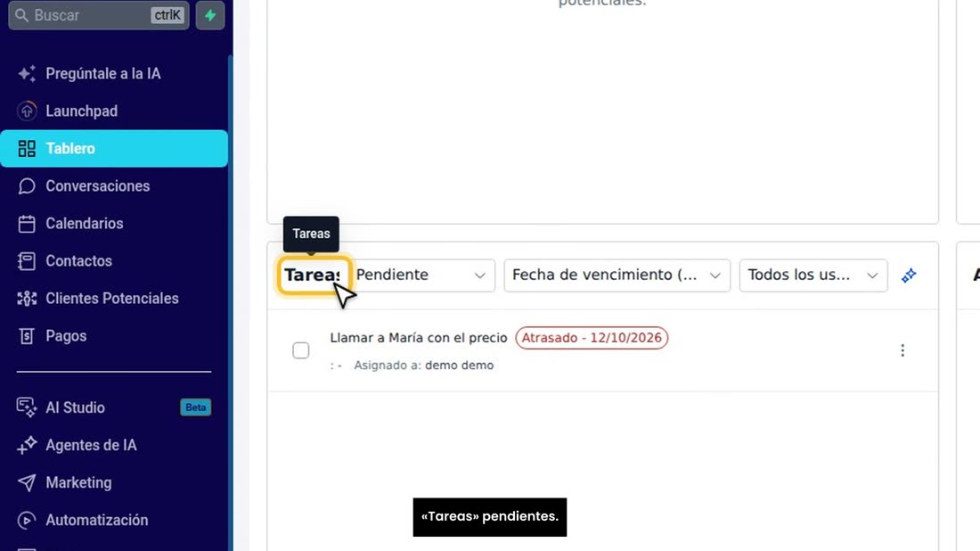980x551 pixels.
Task: Navigate to Contactos
Action: (114, 261)
